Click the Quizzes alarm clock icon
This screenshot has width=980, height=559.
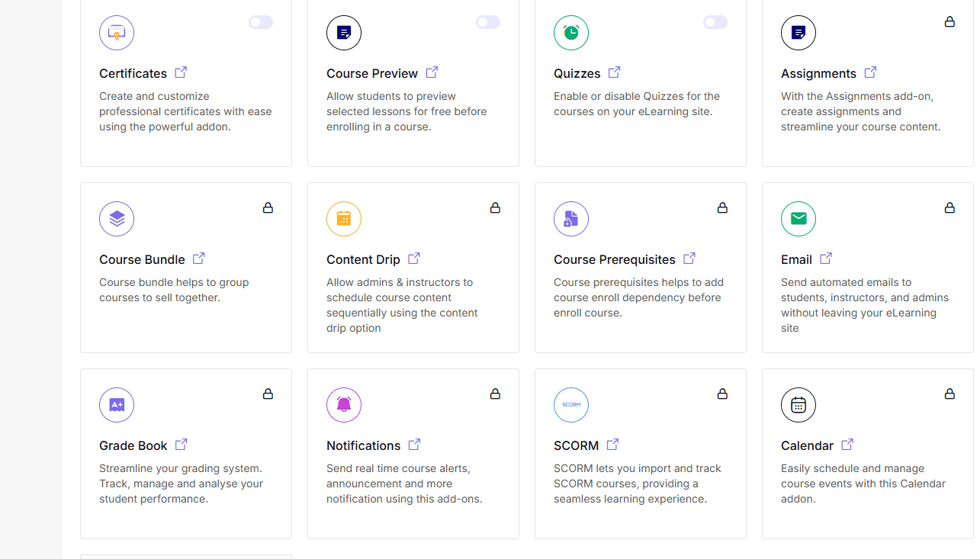tap(571, 33)
